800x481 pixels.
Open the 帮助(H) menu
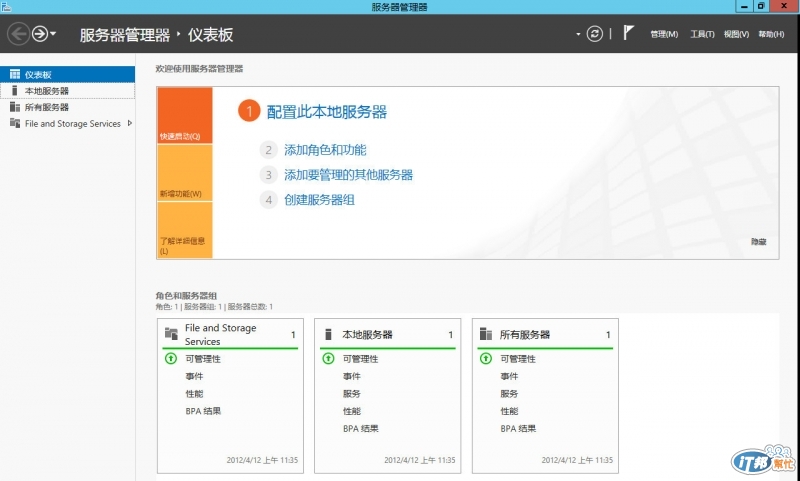771,34
